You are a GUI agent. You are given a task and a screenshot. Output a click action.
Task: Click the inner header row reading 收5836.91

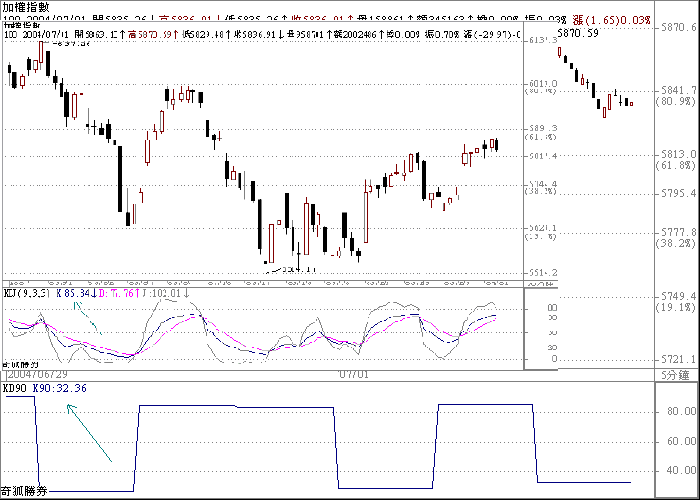click(262, 33)
